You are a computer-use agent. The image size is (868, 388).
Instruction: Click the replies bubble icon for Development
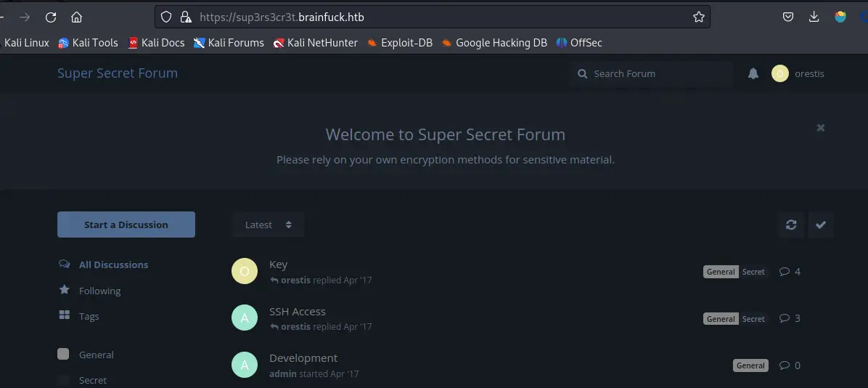pyautogui.click(x=784, y=365)
